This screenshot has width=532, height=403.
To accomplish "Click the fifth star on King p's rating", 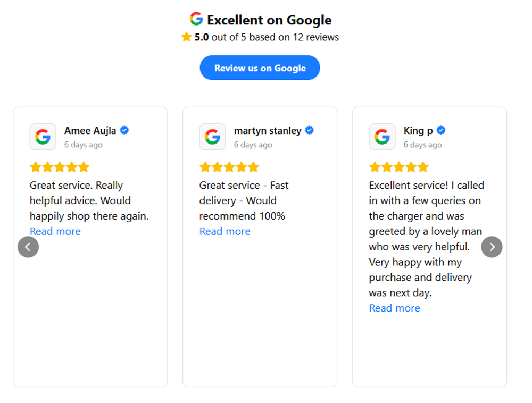I will click(x=423, y=166).
